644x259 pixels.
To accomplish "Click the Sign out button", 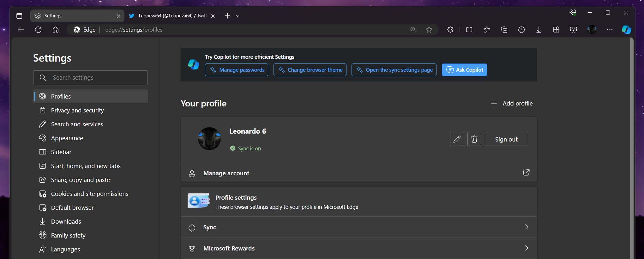I will coord(506,139).
